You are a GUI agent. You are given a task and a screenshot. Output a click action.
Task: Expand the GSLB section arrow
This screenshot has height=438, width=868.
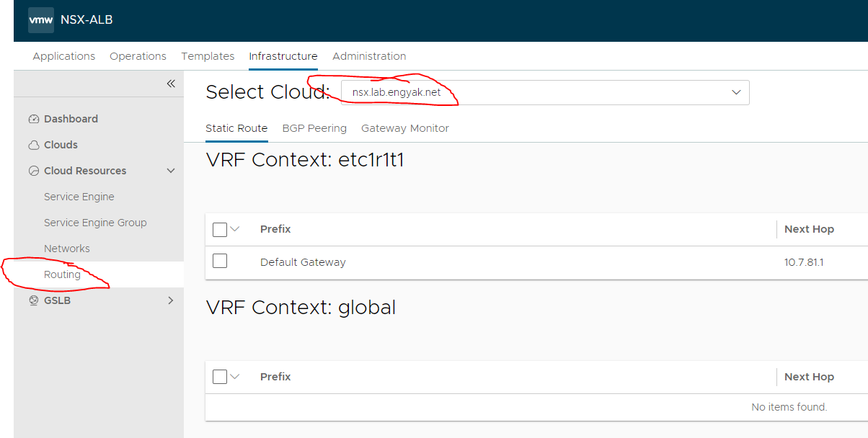click(x=171, y=300)
